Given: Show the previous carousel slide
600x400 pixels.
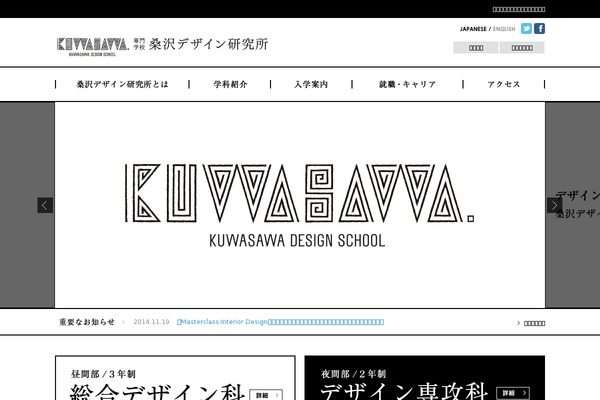Looking at the screenshot, I should [45, 205].
